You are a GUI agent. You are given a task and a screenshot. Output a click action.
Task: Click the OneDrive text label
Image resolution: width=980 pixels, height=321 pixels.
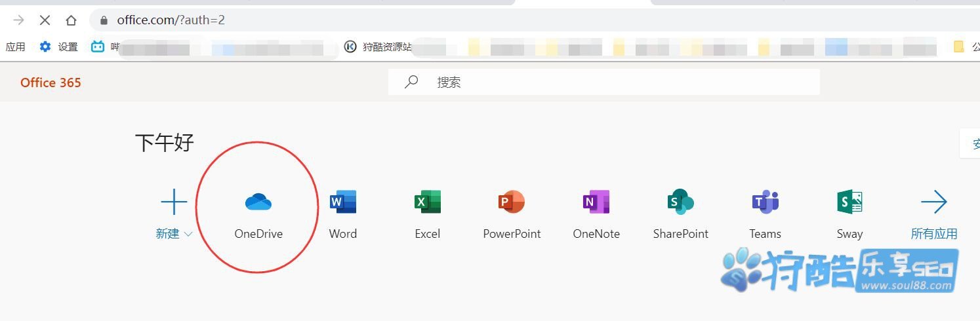coord(258,234)
